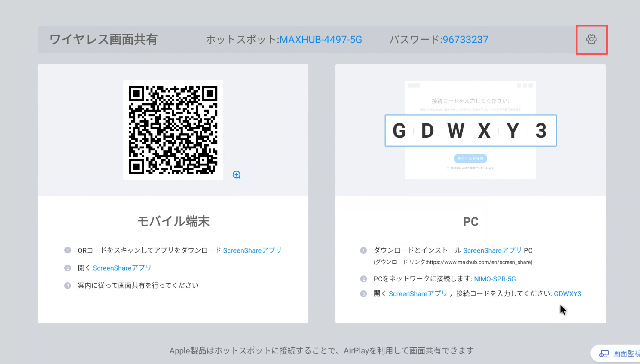Click the ScreenShare app link in PC step 3
The width and height of the screenshot is (640, 364).
coord(418,294)
